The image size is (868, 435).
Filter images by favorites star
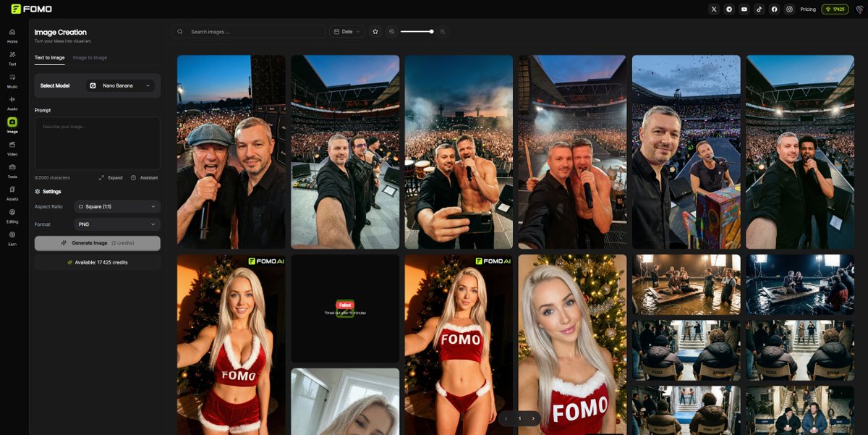(375, 32)
